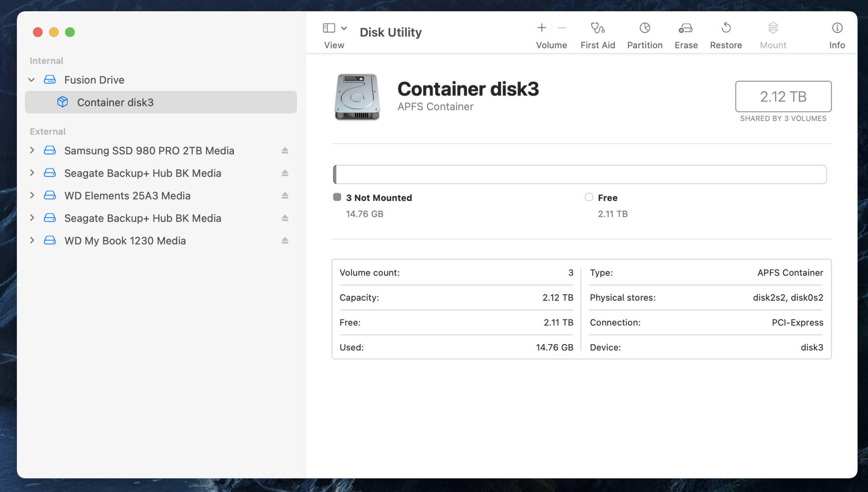Click the First Aid stethoscope icon

tap(598, 28)
